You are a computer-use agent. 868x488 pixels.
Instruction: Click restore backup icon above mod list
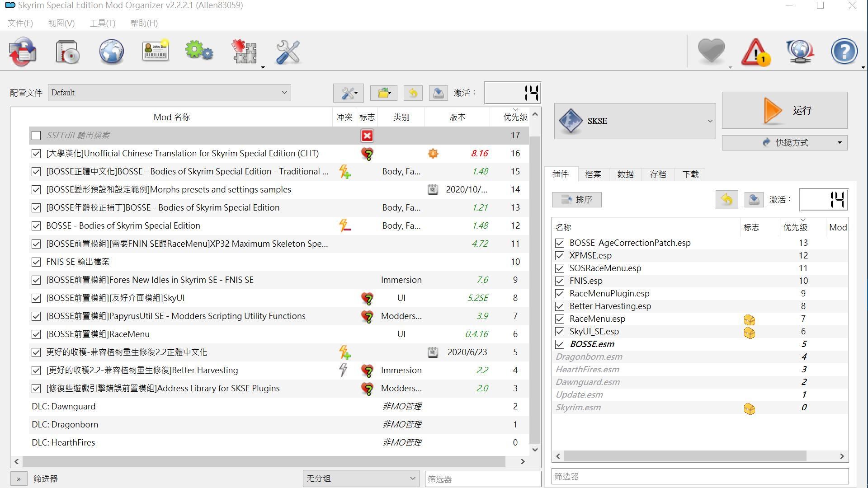click(413, 93)
